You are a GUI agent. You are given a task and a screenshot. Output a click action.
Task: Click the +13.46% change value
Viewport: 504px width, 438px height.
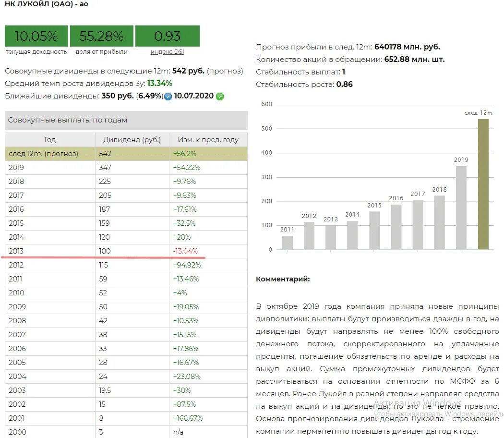pos(186,279)
